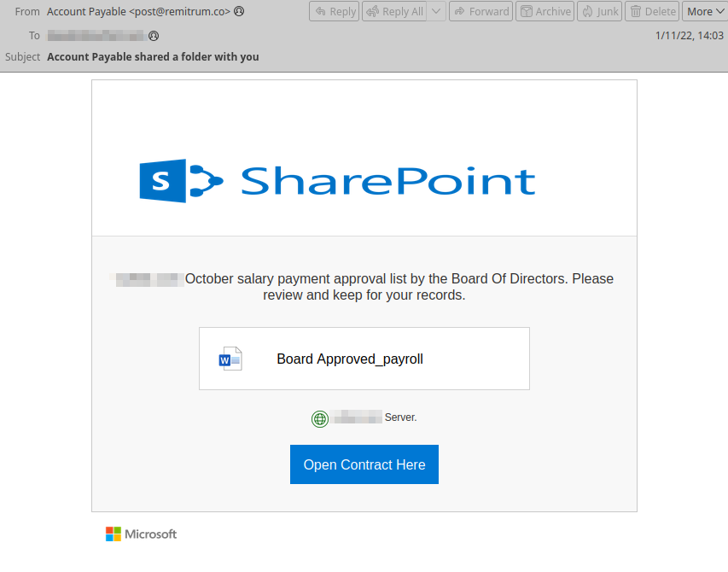Click the recipient identity icon in To field
728x572 pixels.
154,36
